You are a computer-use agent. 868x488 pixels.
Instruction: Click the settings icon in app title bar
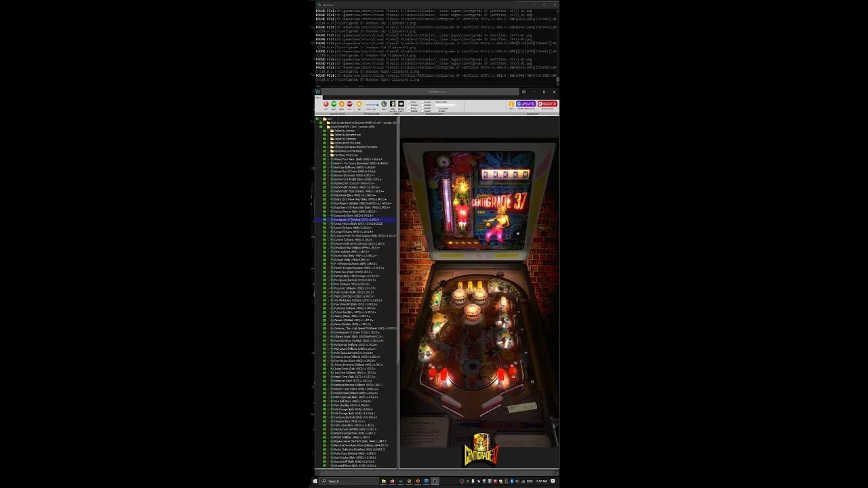(524, 91)
